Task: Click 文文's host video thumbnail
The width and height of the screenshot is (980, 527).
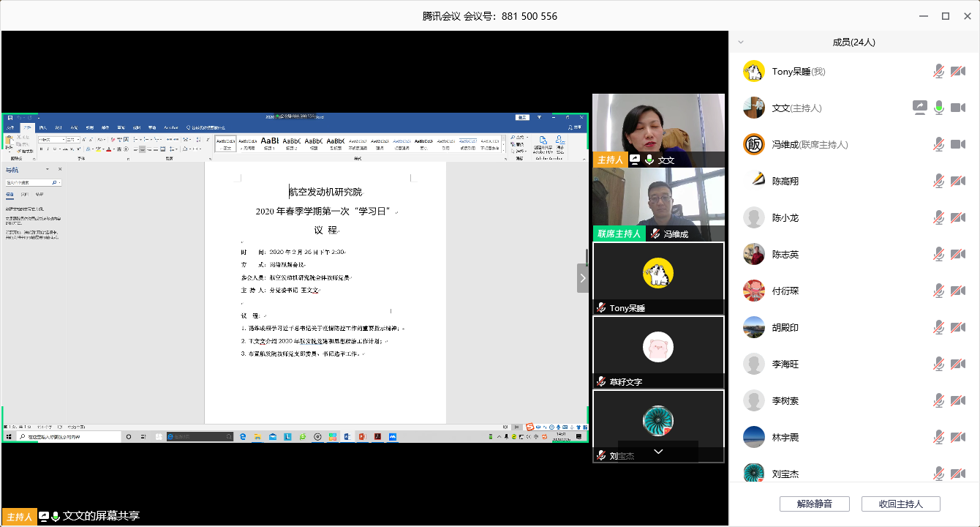Action: click(658, 124)
